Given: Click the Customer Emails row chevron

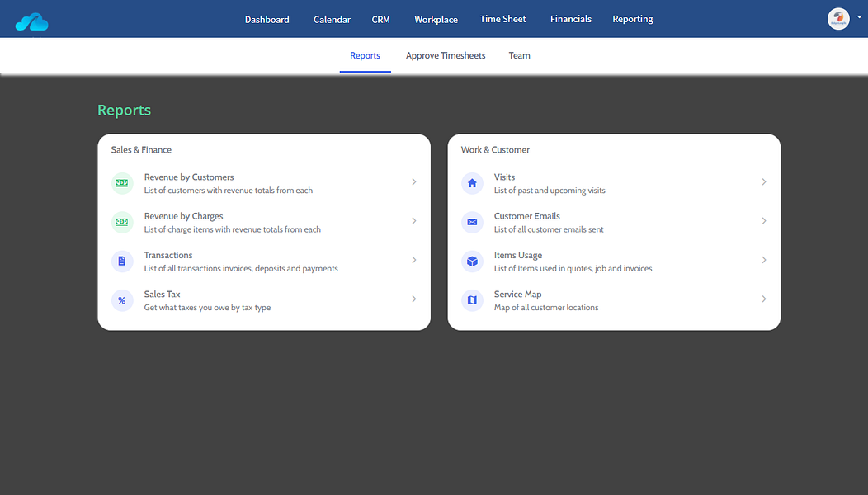Looking at the screenshot, I should click(x=764, y=221).
